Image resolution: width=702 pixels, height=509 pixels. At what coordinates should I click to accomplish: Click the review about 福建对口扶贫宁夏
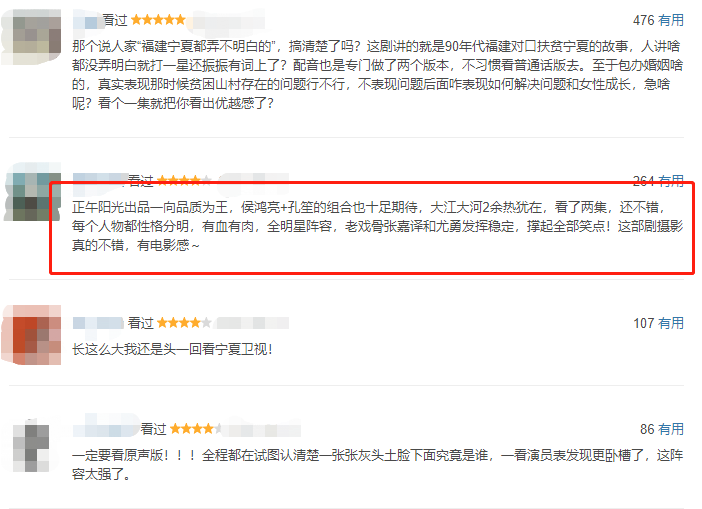(377, 74)
